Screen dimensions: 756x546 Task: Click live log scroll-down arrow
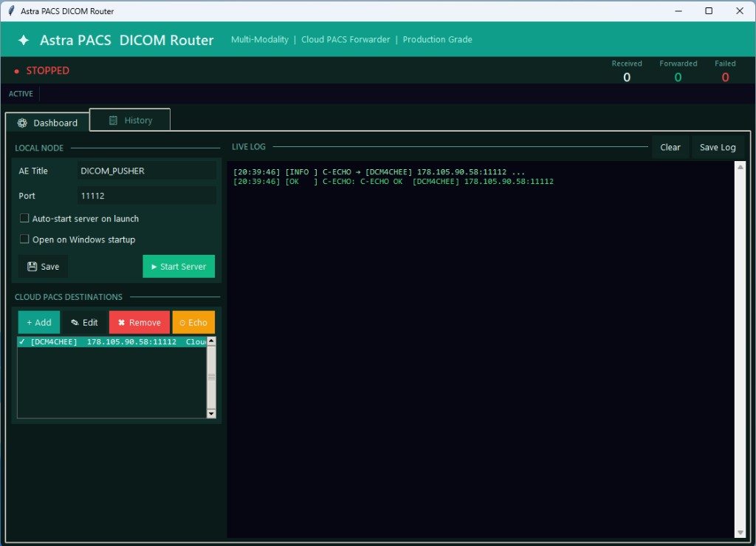[740, 533]
